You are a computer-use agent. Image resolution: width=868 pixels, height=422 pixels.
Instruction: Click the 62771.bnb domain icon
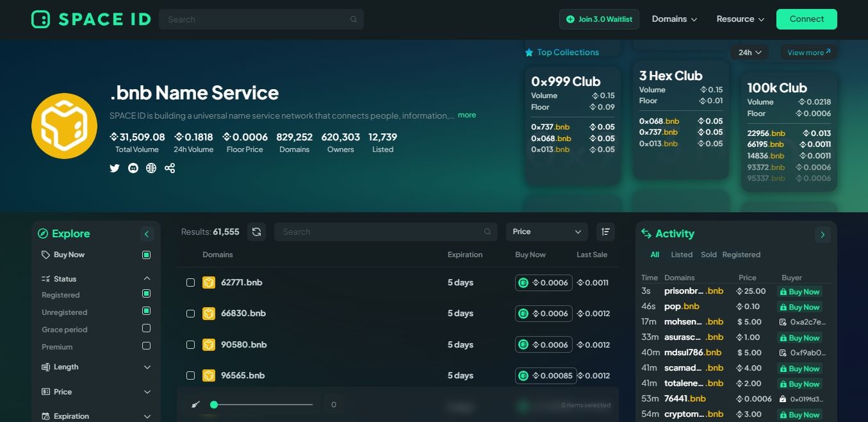(x=209, y=283)
